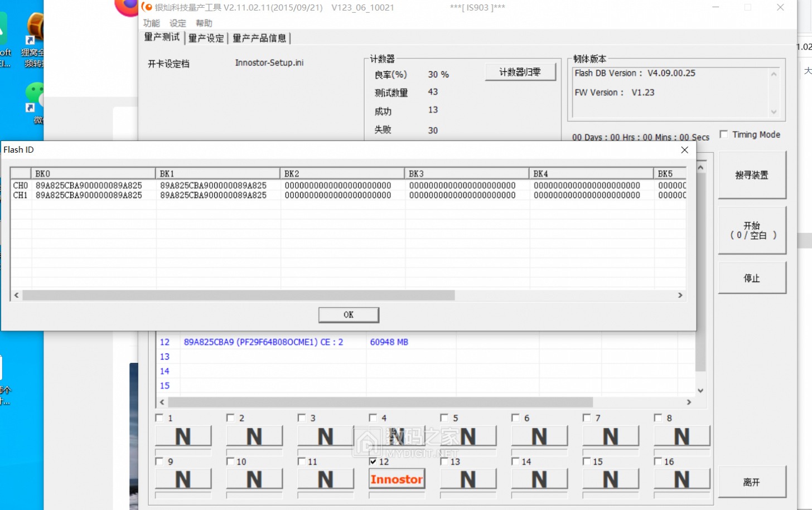Click the N status icon for port 1
The width and height of the screenshot is (812, 510).
(183, 436)
